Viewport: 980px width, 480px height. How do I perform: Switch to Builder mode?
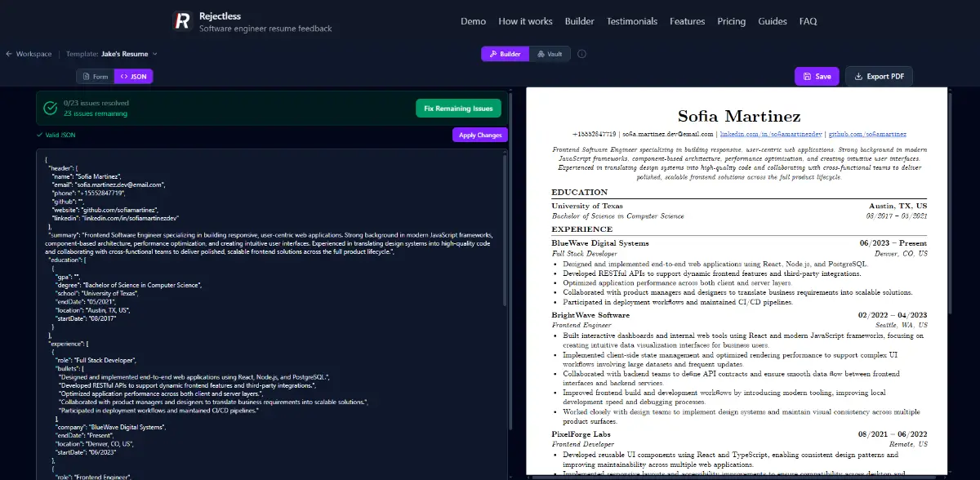[x=505, y=55]
